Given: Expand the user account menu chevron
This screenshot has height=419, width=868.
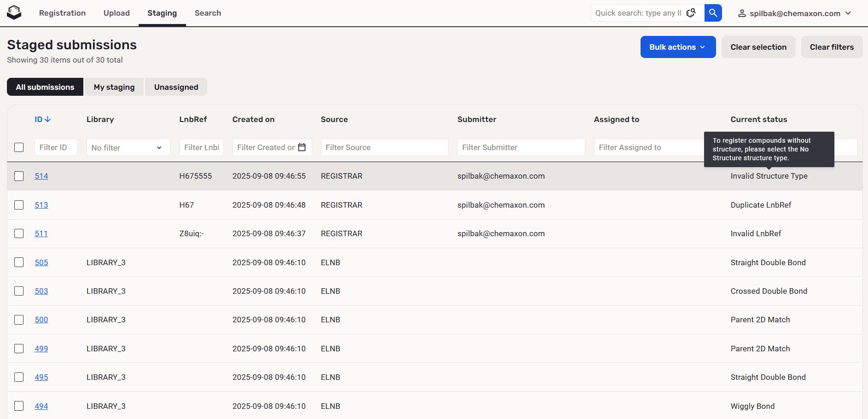Looking at the screenshot, I should (848, 13).
